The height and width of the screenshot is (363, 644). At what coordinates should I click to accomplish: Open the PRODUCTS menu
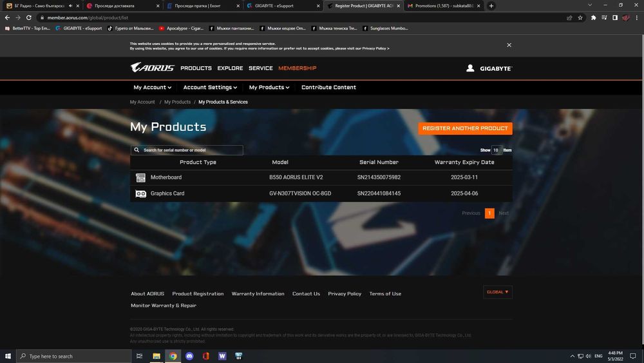pos(196,68)
